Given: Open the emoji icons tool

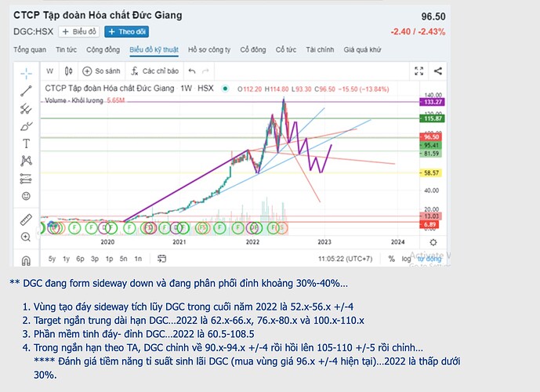Looking at the screenshot, I should click(26, 196).
